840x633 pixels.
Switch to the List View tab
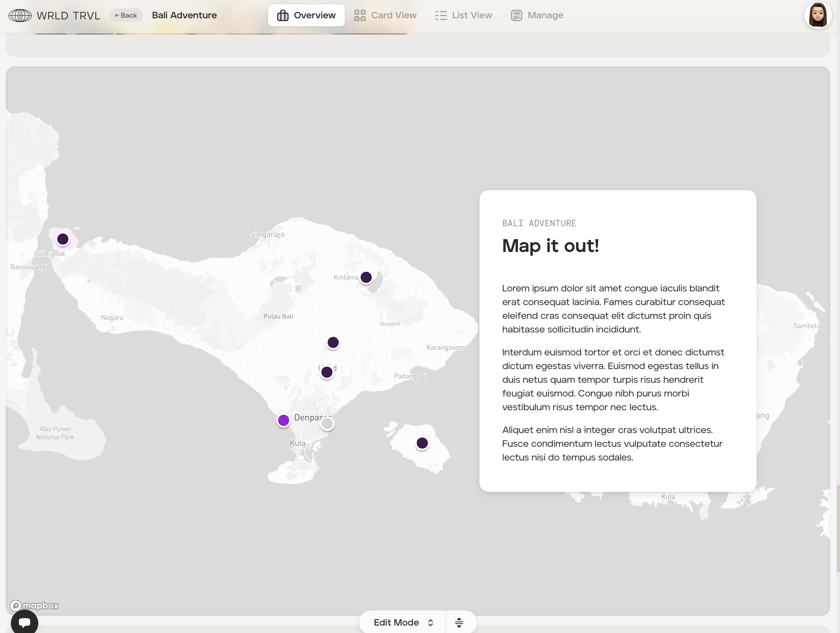coord(464,16)
